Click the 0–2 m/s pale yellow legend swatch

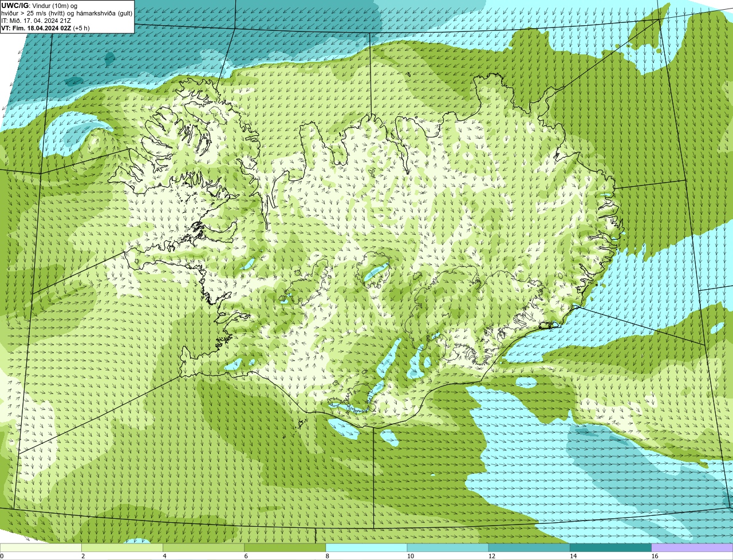[41, 547]
